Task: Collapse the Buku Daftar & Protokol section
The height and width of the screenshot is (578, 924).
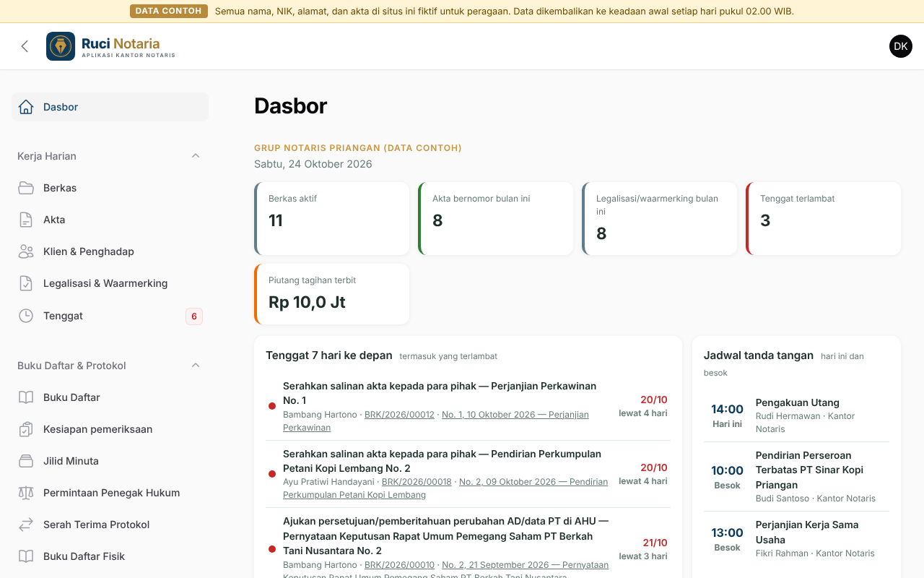Action: click(x=110, y=366)
